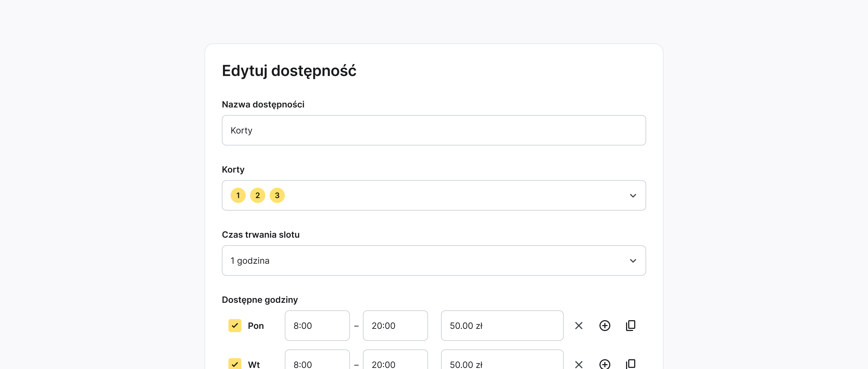
Task: Add another time range for Monday
Action: (605, 326)
